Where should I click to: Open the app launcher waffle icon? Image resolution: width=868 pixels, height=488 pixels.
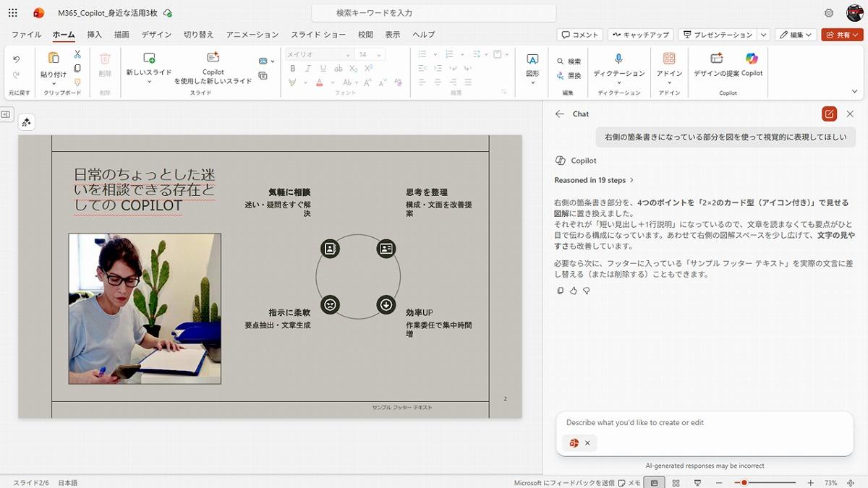(x=13, y=13)
